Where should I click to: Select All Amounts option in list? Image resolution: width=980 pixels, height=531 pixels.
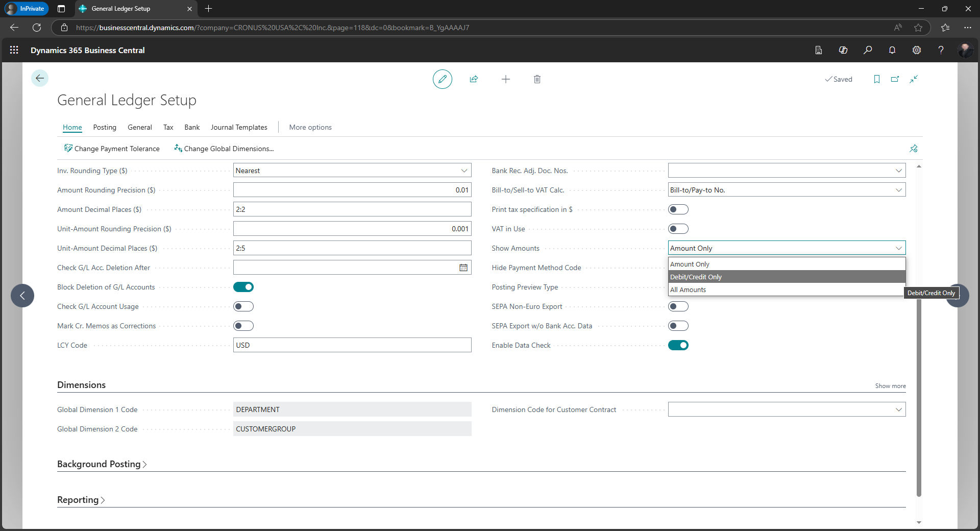point(787,289)
